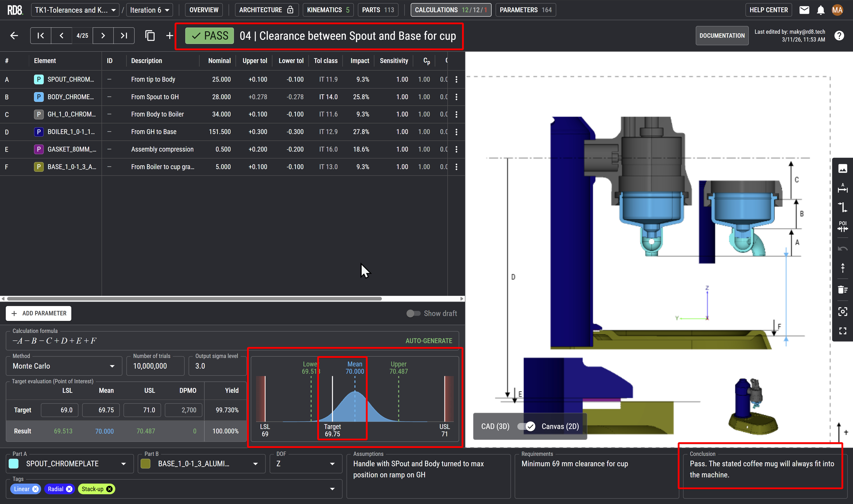The width and height of the screenshot is (853, 504).
Task: Click the fullscreen canvas icon
Action: pyautogui.click(x=843, y=331)
